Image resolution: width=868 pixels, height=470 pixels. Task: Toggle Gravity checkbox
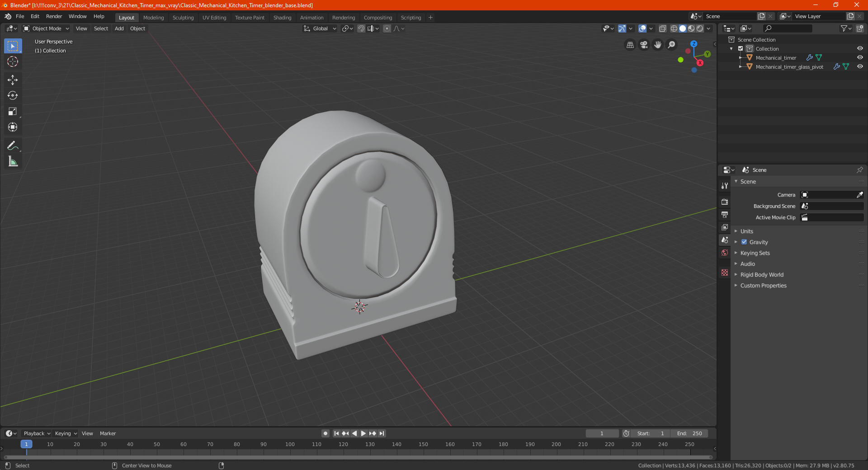click(744, 242)
